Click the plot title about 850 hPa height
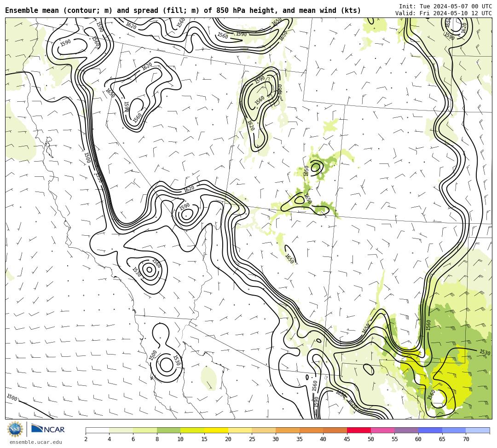 point(183,11)
